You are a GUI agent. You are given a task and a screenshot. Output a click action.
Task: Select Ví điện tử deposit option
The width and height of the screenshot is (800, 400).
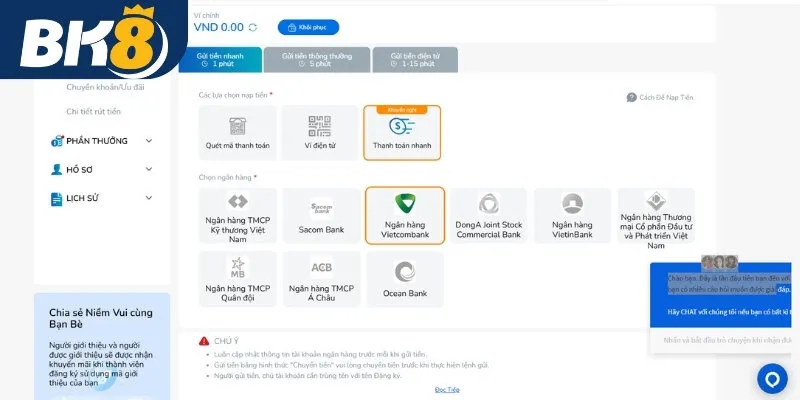(x=319, y=133)
